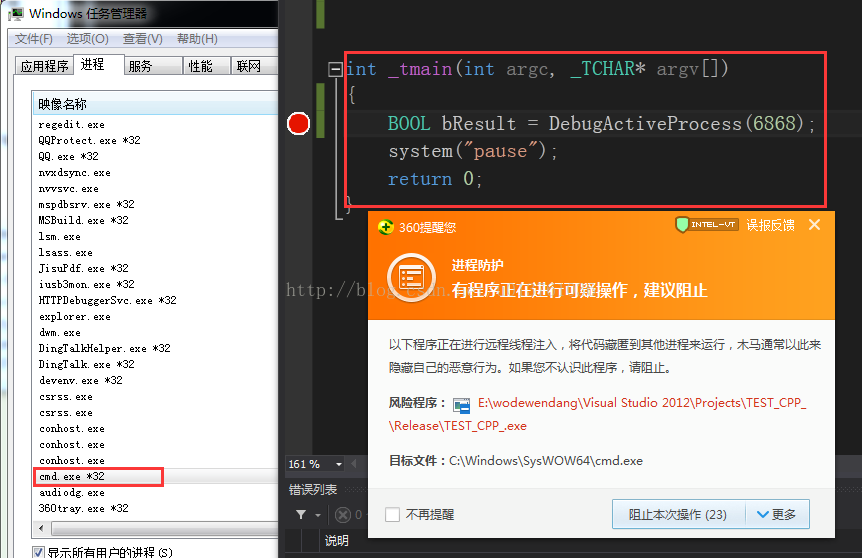
Task: Open the 文件(F) menu in Task Manager
Action: (x=34, y=39)
